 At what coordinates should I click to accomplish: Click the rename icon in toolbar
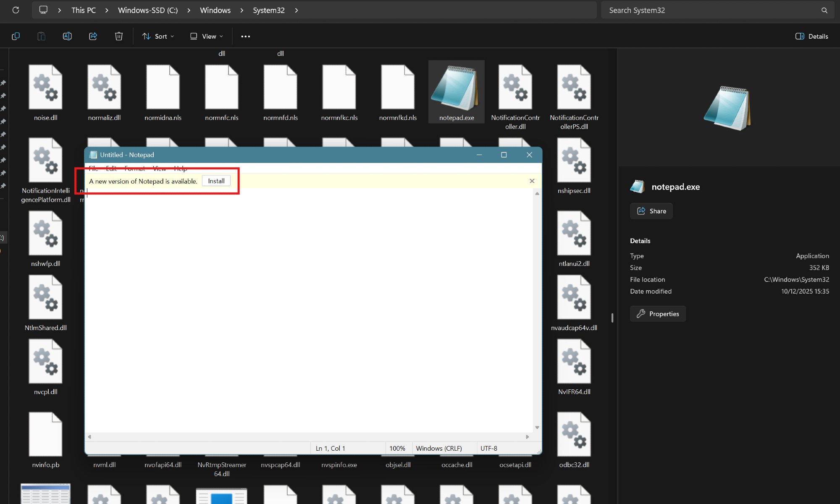(x=67, y=37)
